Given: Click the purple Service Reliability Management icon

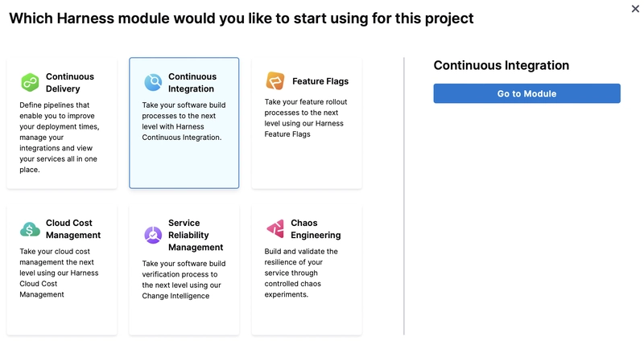Looking at the screenshot, I should click(x=153, y=235).
